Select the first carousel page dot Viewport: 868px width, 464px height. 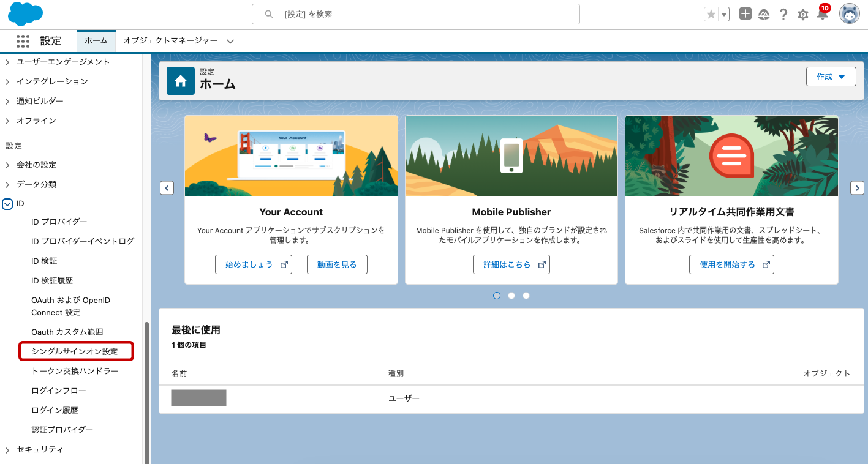(497, 296)
